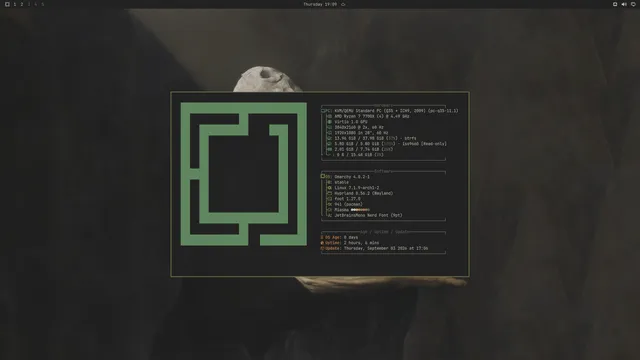This screenshot has width=640, height=360.
Task: Click the tray icon left of the speaker
Action: tap(615, 4)
